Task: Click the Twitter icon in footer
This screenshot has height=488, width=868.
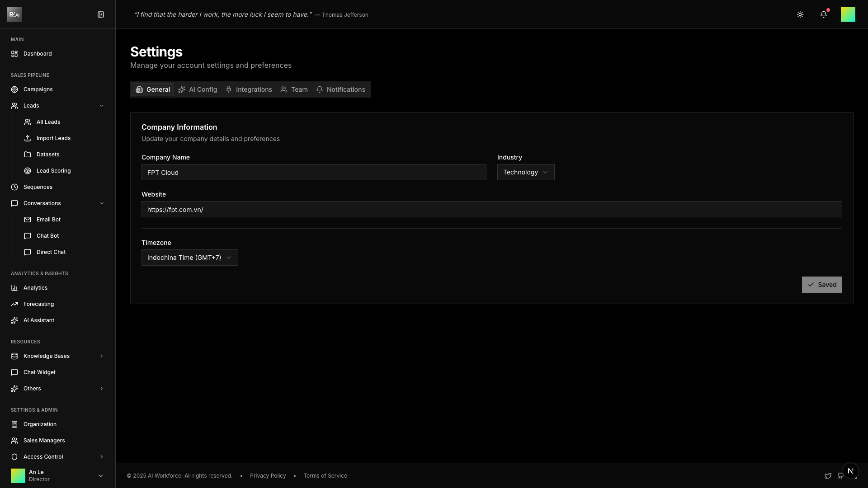Action: (x=828, y=476)
